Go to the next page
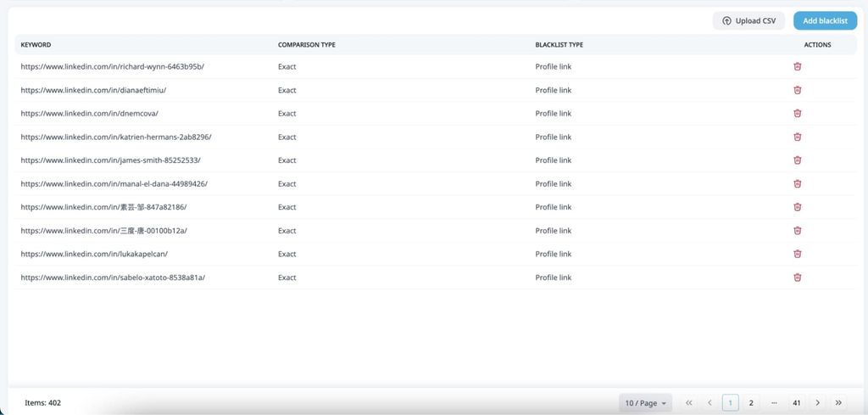Image resolution: width=868 pixels, height=415 pixels. [x=818, y=403]
